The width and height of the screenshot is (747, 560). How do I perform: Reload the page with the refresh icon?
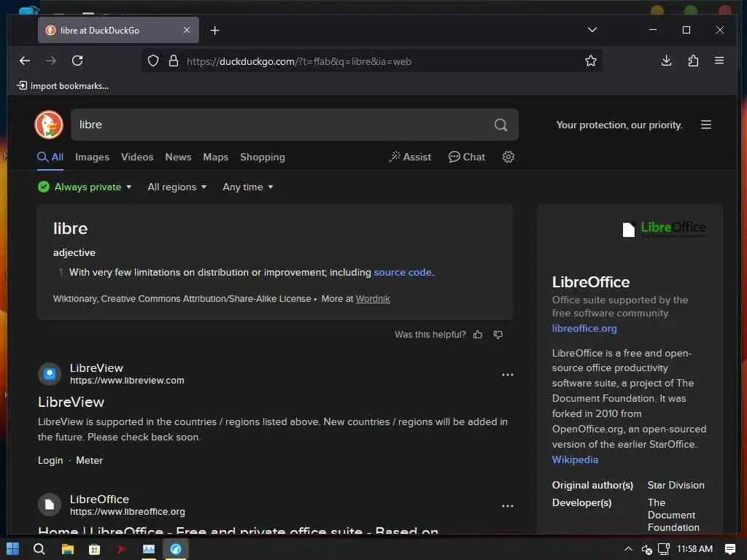(x=77, y=61)
